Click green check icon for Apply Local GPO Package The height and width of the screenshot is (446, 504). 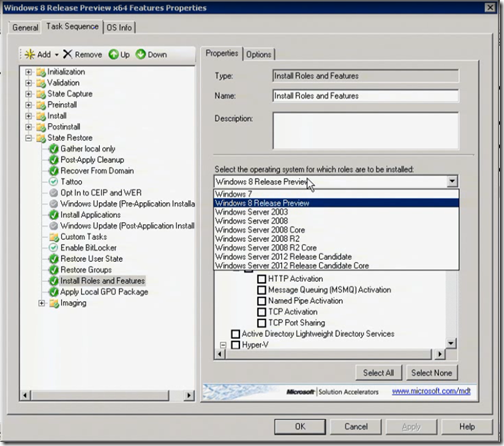coord(54,292)
